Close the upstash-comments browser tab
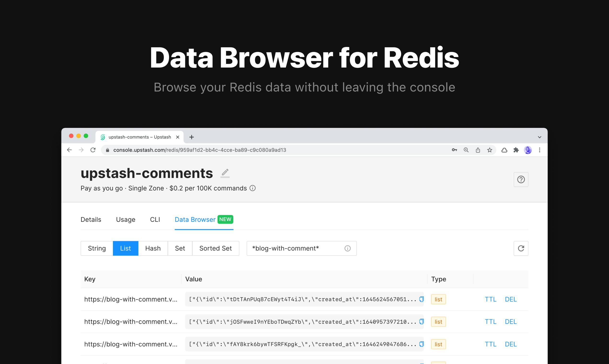609x364 pixels. pyautogui.click(x=178, y=137)
